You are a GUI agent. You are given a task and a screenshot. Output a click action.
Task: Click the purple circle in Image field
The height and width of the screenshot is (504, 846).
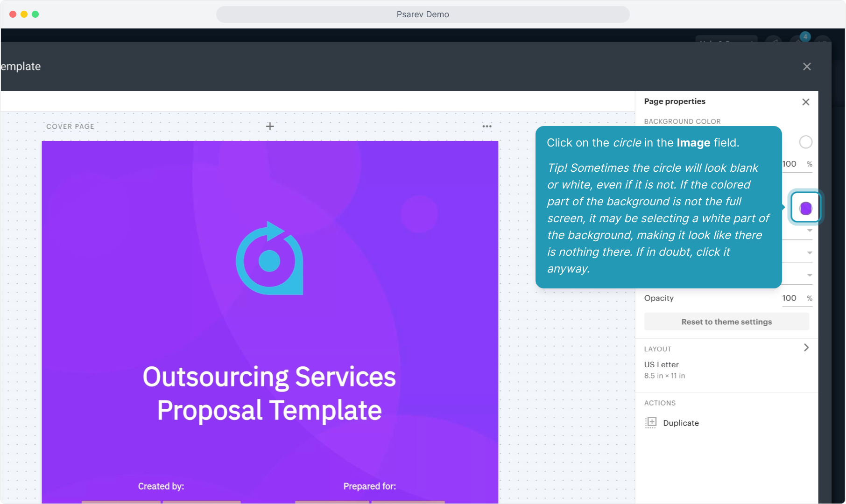click(x=805, y=208)
